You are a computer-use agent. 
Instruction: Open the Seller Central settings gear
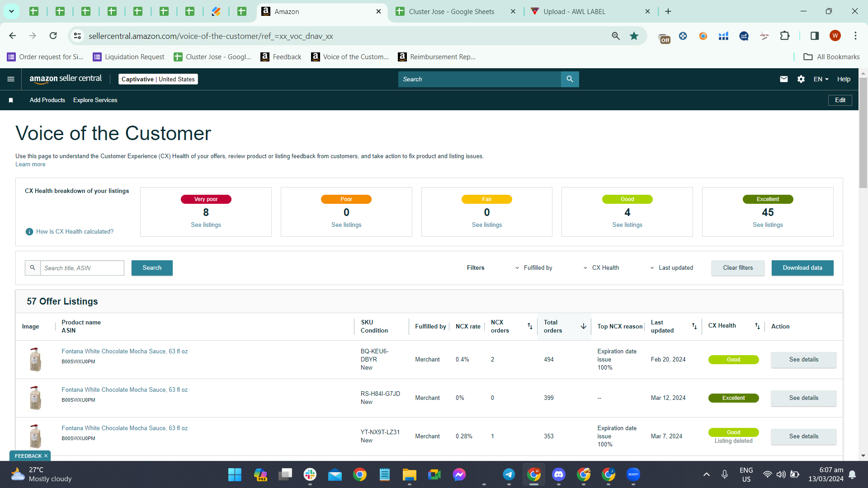coord(801,79)
